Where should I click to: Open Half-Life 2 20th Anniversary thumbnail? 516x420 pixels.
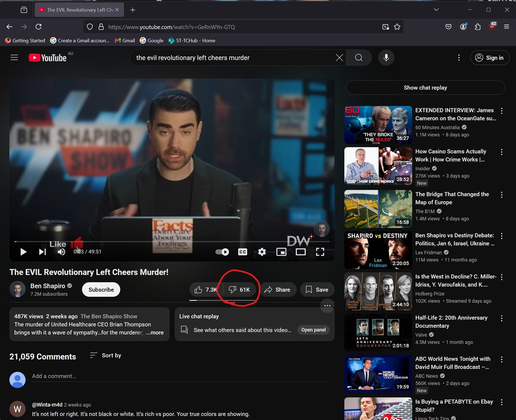coord(378,332)
